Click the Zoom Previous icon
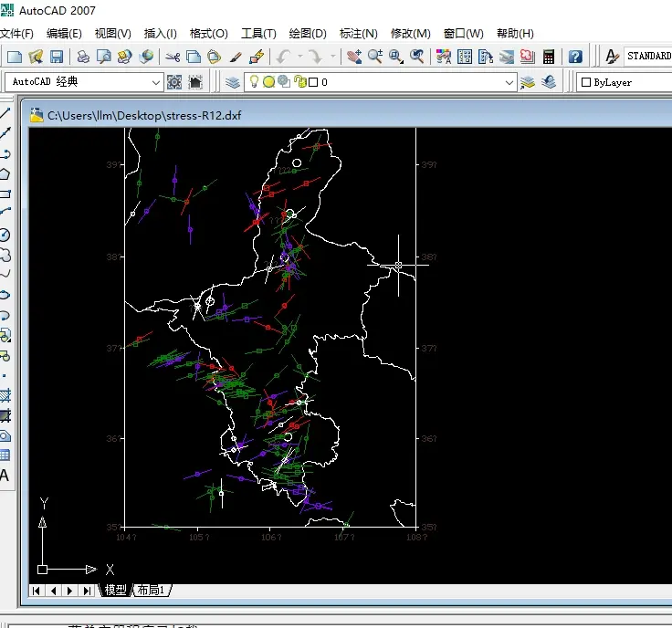Viewport: 672px width, 628px height. click(x=416, y=56)
